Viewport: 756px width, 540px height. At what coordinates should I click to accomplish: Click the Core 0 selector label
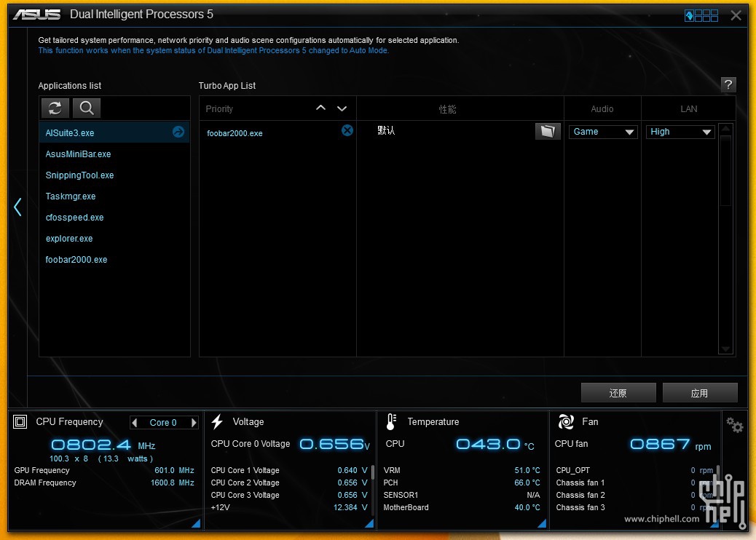[x=163, y=423]
